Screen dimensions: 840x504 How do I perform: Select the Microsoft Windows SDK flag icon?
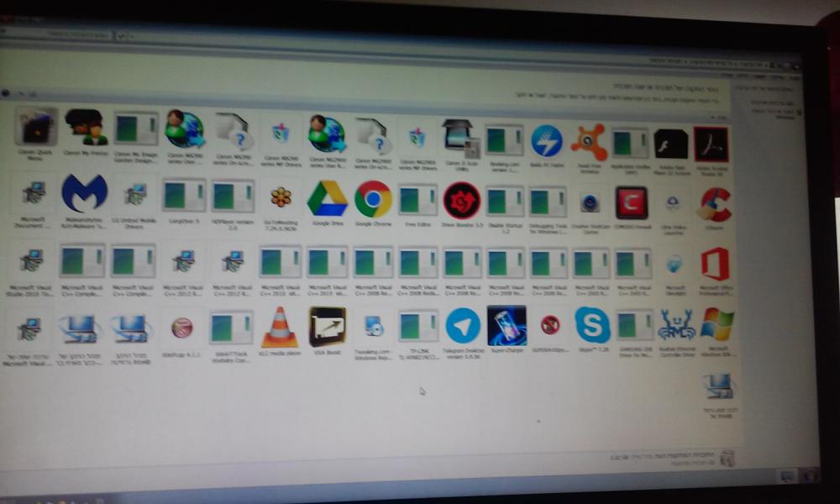point(717,324)
